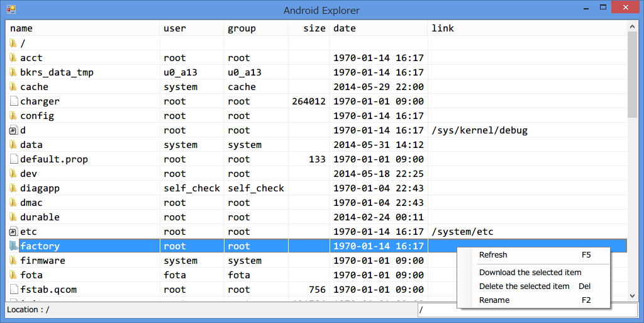Viewport: 644px width, 323px height.
Task: Click the path input field showing "/"
Action: (528, 310)
